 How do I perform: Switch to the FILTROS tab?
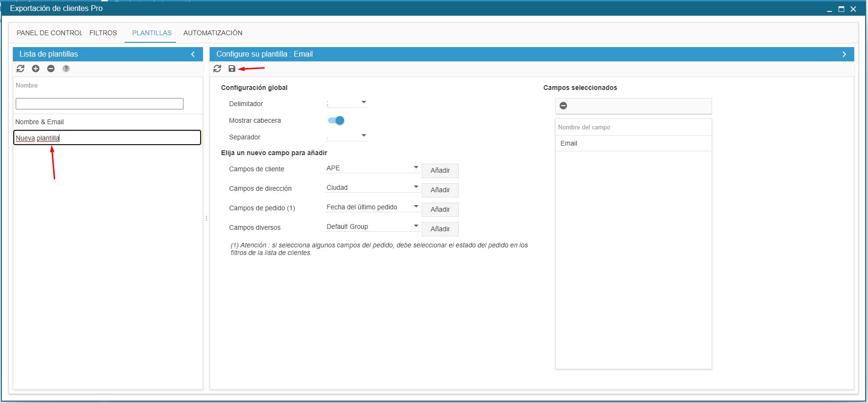click(103, 33)
